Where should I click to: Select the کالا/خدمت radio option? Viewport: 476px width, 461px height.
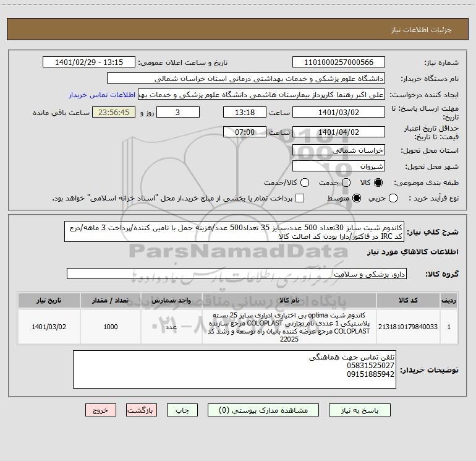click(x=305, y=183)
